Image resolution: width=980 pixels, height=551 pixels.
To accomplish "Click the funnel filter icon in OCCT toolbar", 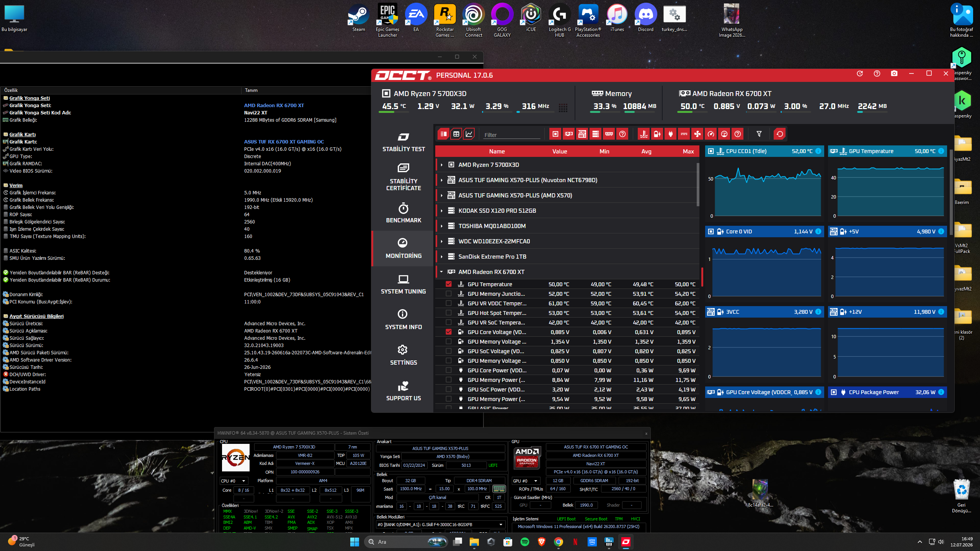I will click(x=759, y=134).
